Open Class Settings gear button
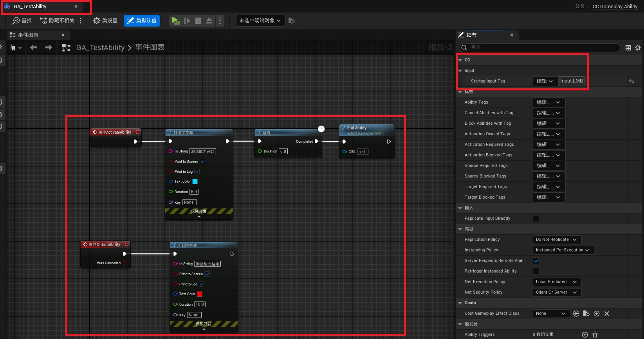644x339 pixels. pos(105,21)
